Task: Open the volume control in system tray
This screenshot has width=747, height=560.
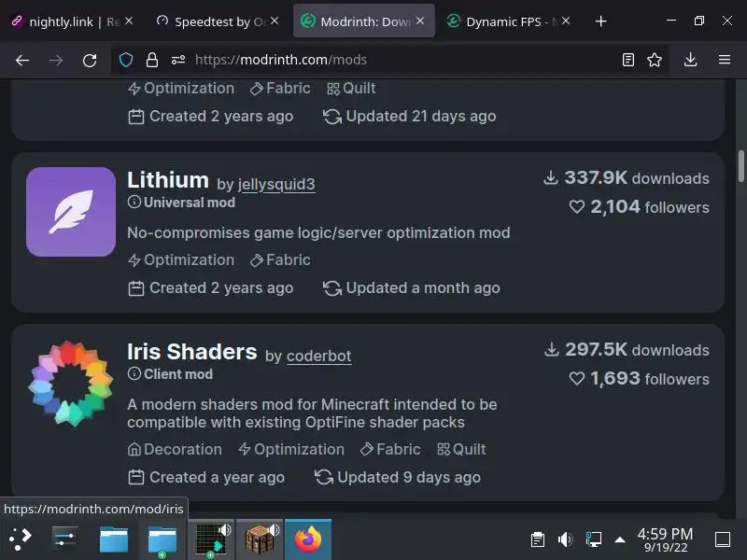Action: 566,539
